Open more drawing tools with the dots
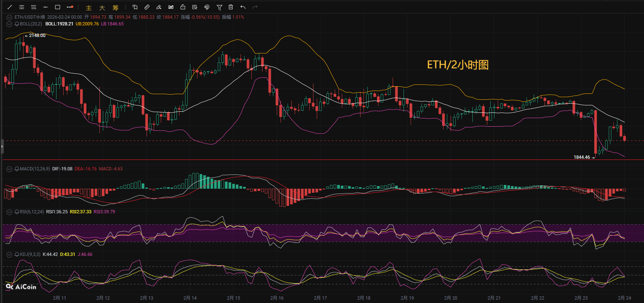The width and height of the screenshot is (644, 303). (x=70, y=7)
